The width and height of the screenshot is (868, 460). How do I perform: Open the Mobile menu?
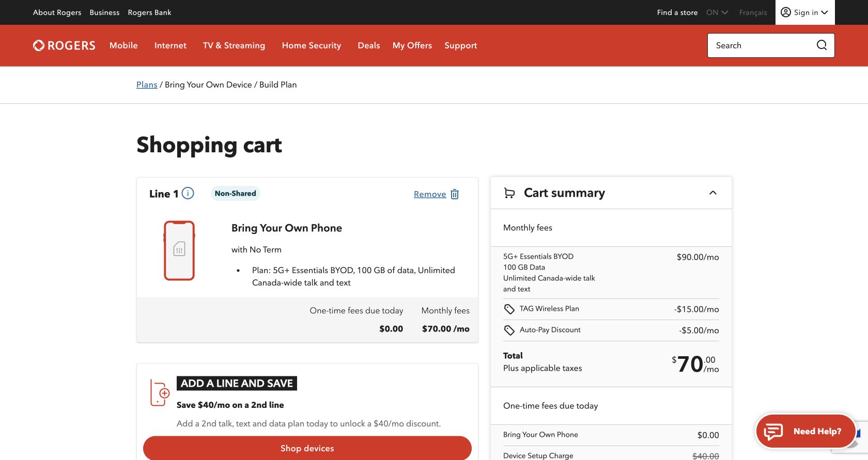point(123,45)
